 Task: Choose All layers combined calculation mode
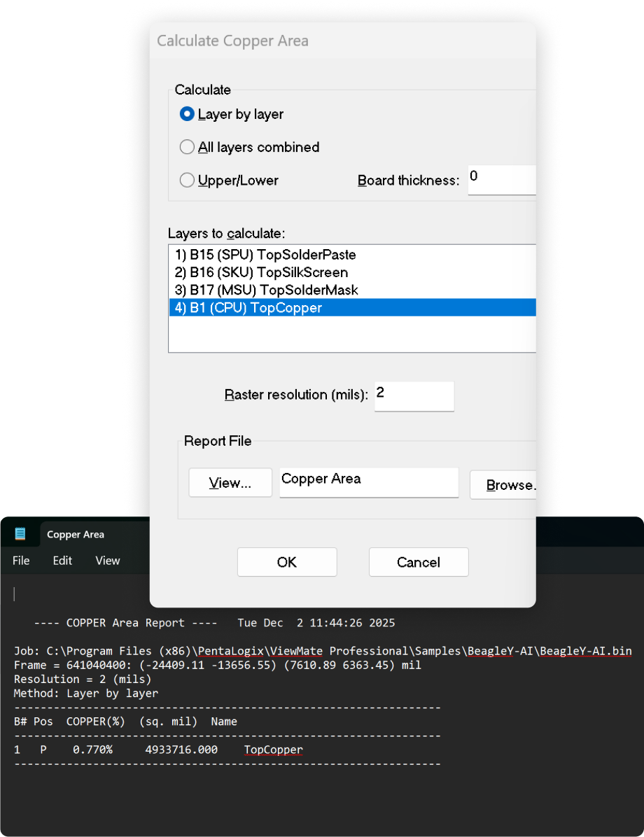pos(187,147)
